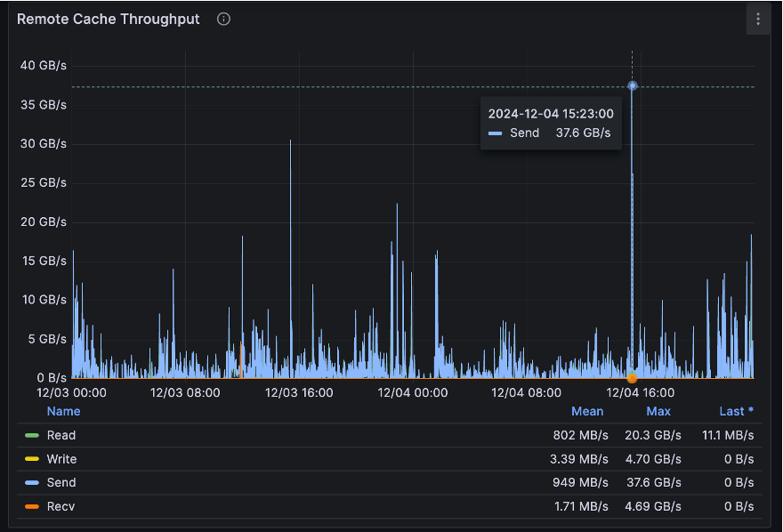
Task: Click the 37.6 GB/s peak data point
Action: click(x=633, y=85)
